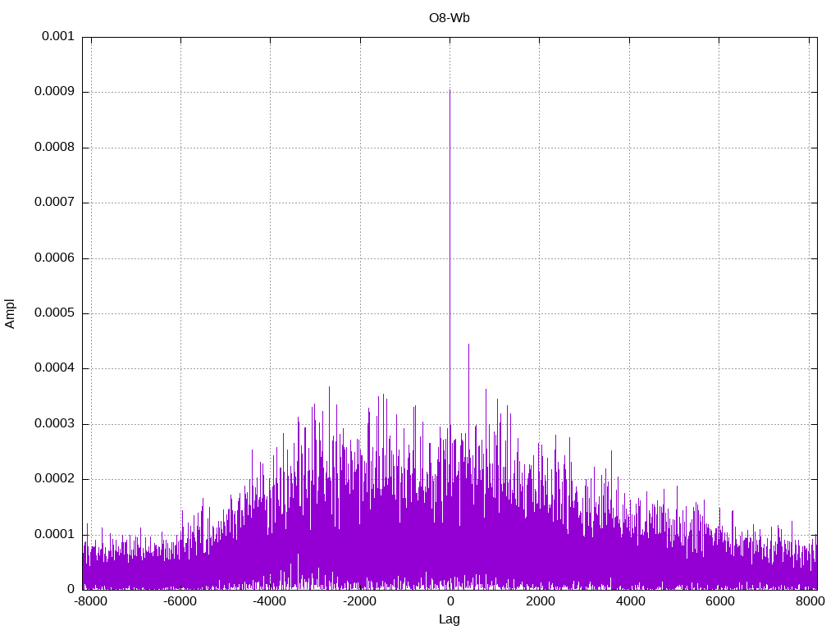Click the 8000 x-axis tick label
Screen dimensions: 840x630
810,601
